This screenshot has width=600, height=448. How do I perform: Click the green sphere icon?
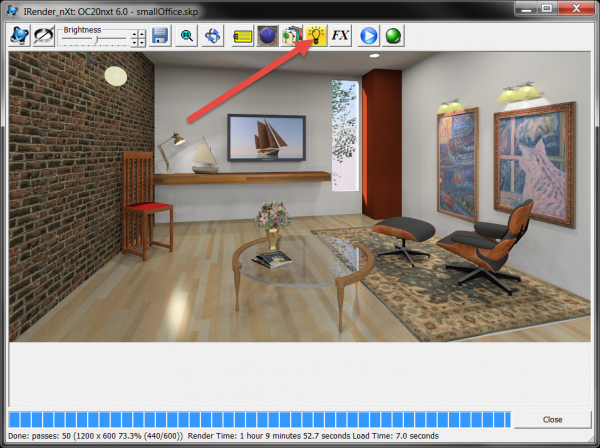(x=393, y=36)
